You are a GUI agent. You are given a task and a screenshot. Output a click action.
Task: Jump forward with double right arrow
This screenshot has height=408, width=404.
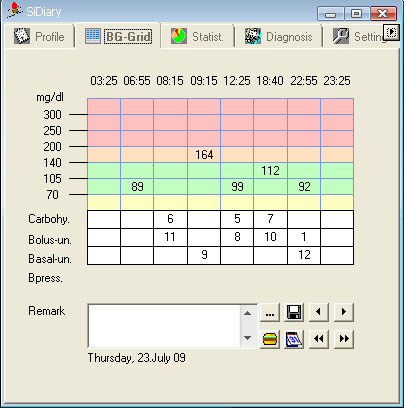(344, 339)
